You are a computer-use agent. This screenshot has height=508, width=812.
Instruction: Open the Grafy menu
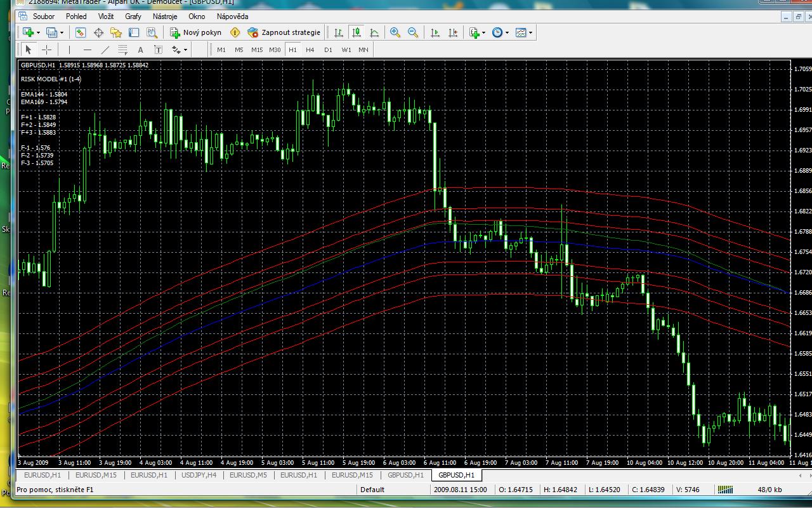tap(133, 17)
